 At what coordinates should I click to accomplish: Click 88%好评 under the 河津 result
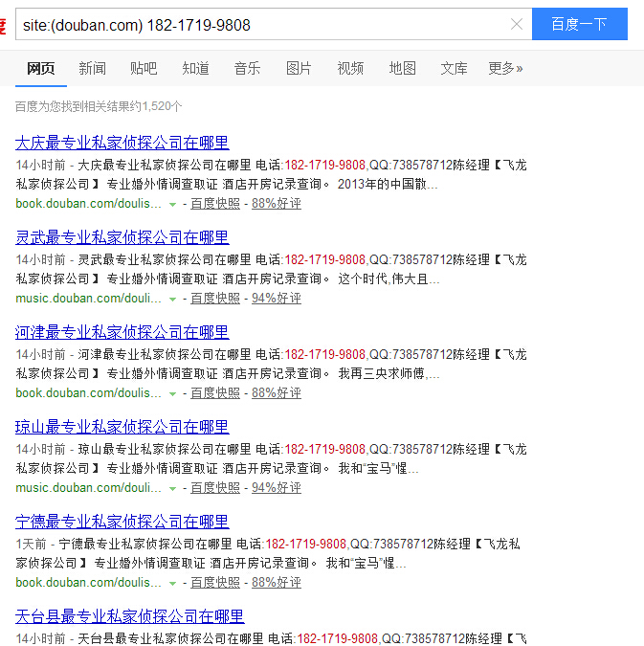pyautogui.click(x=277, y=393)
